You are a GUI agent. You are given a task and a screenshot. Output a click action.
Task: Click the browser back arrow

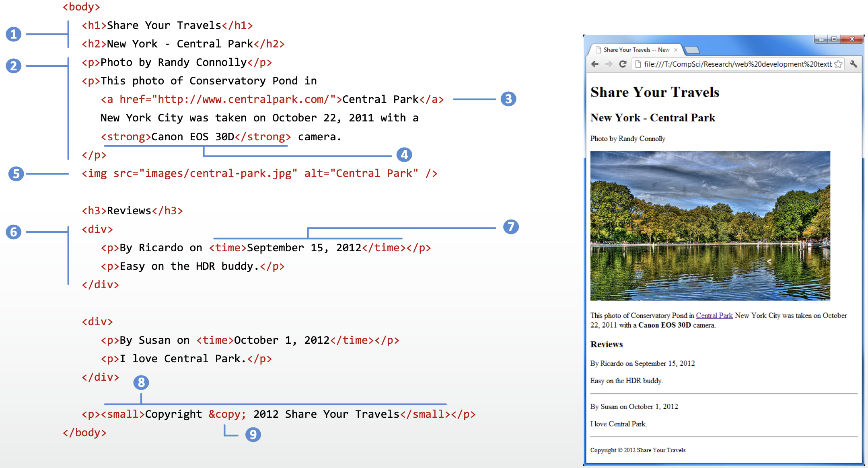595,64
